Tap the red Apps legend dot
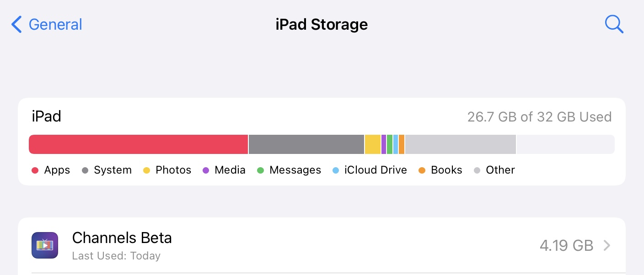The height and width of the screenshot is (275, 644). (36, 170)
